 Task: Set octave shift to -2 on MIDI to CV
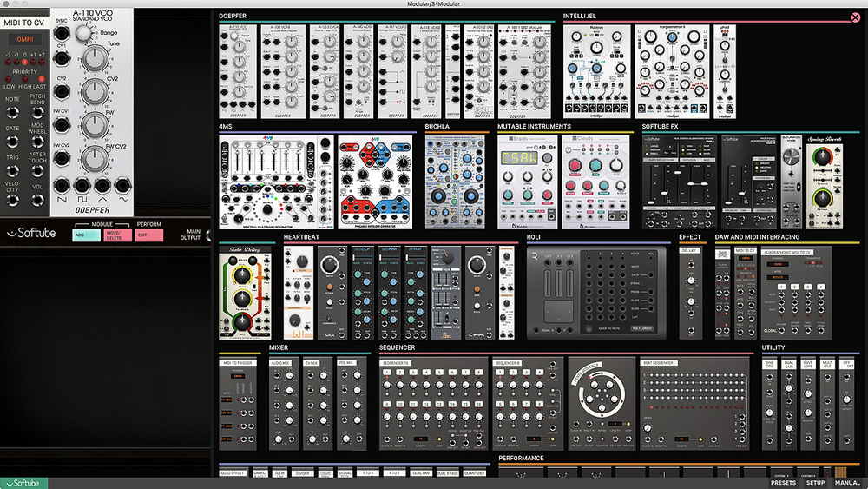click(8, 62)
